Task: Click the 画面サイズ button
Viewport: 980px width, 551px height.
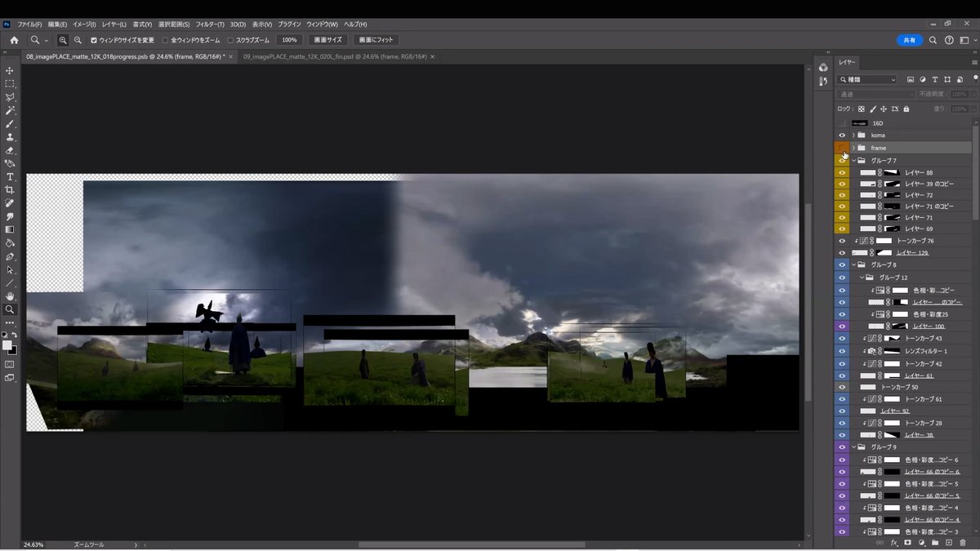Action: (x=328, y=40)
